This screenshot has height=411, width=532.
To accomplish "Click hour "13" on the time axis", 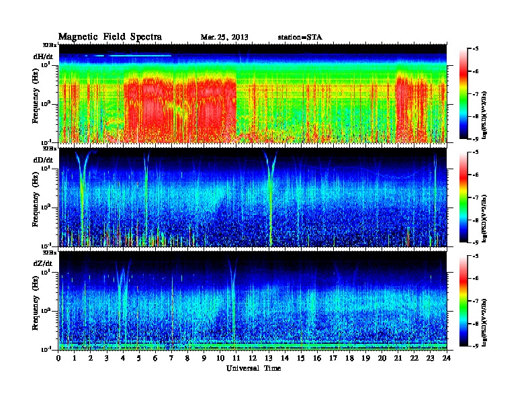I will pos(269,358).
